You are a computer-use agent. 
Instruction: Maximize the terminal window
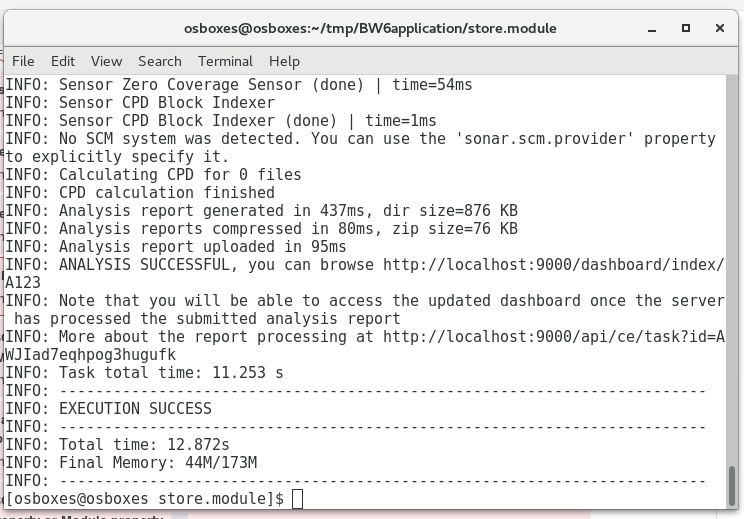click(686, 28)
